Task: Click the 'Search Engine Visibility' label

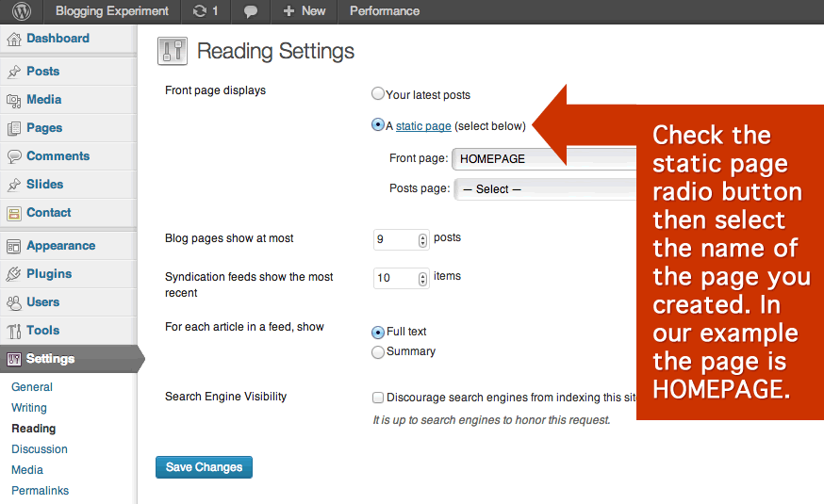Action: (x=226, y=397)
